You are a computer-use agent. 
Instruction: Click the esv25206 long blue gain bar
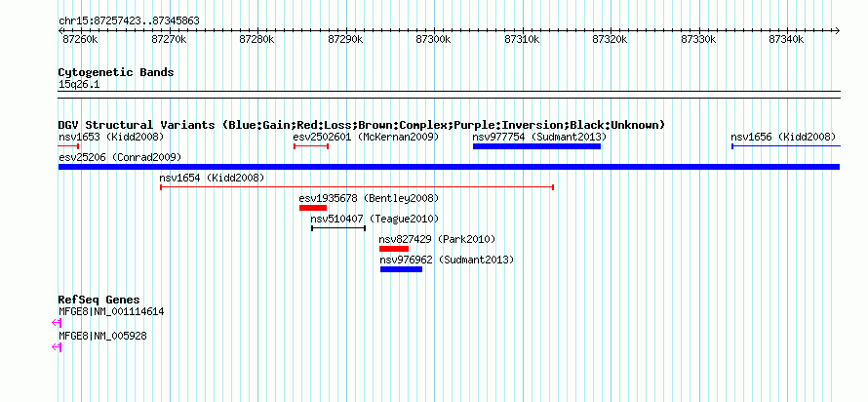449,167
